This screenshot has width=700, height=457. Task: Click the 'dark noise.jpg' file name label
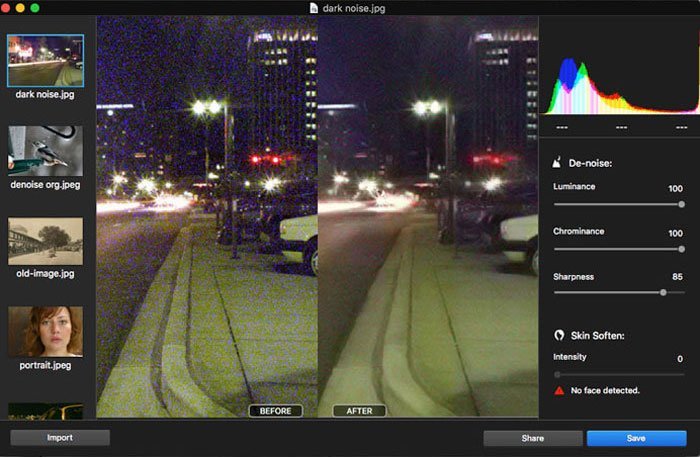coord(45,94)
